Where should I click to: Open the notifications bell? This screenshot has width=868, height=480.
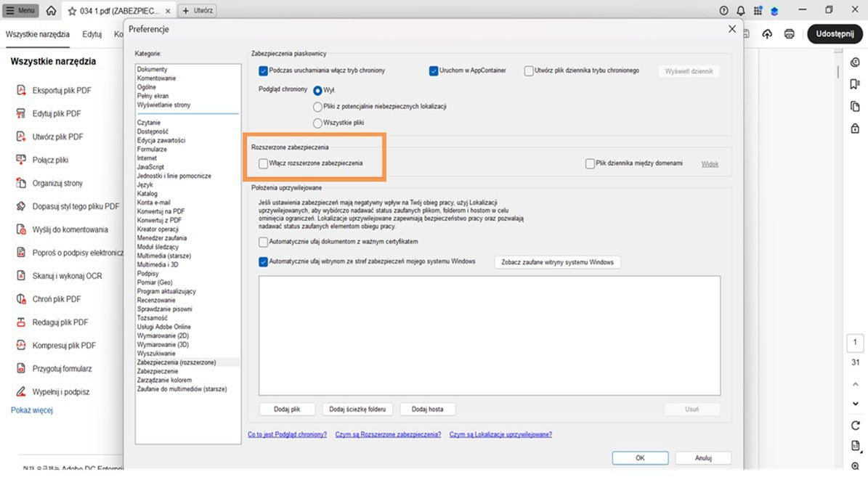[x=741, y=11]
